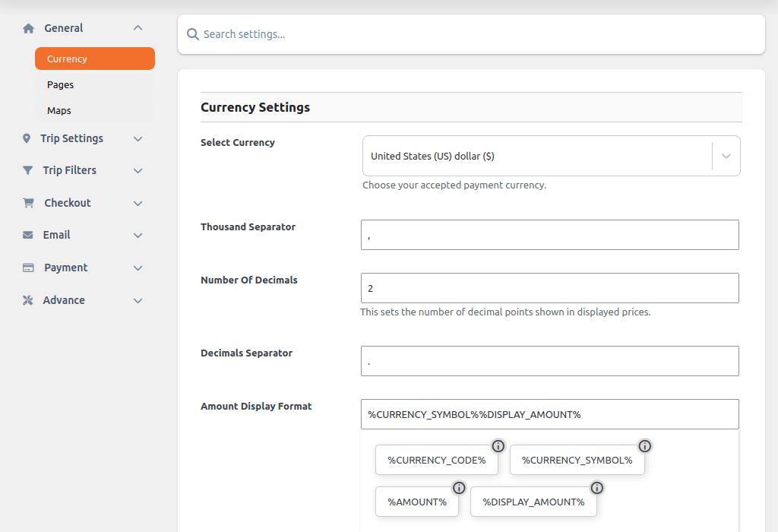
Task: Open info icon on %CURRENCY_SYMBOL% tag
Action: [x=644, y=446]
